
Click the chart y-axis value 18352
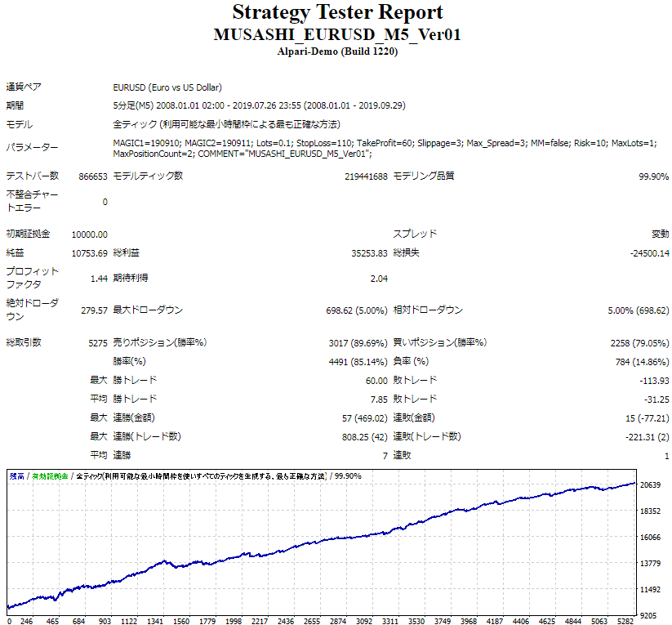(650, 511)
